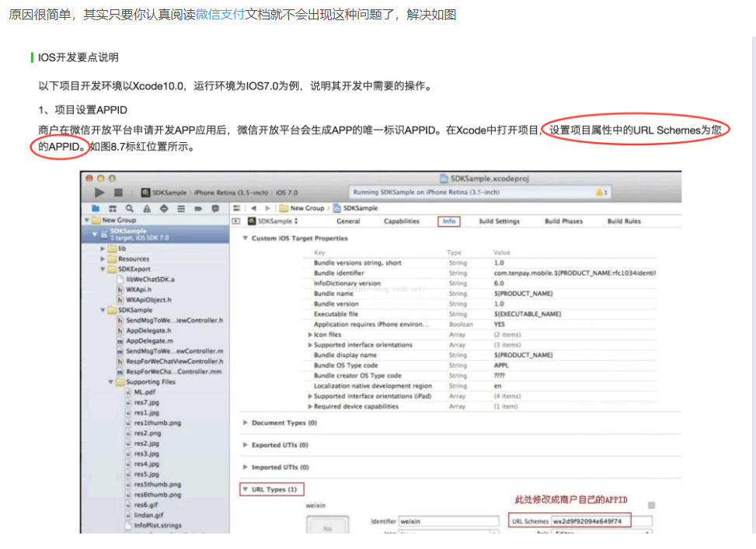Expand the lib folder
This screenshot has height=549, width=756.
coord(103,248)
